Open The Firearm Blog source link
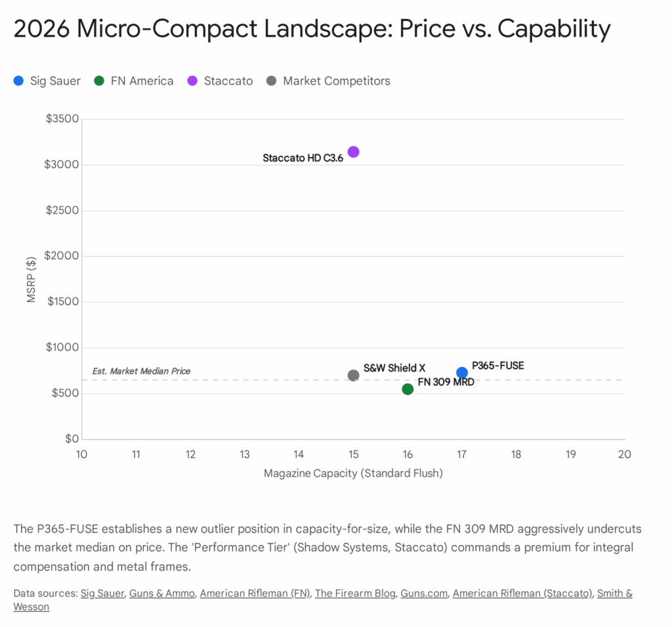This screenshot has height=627, width=672. (355, 594)
